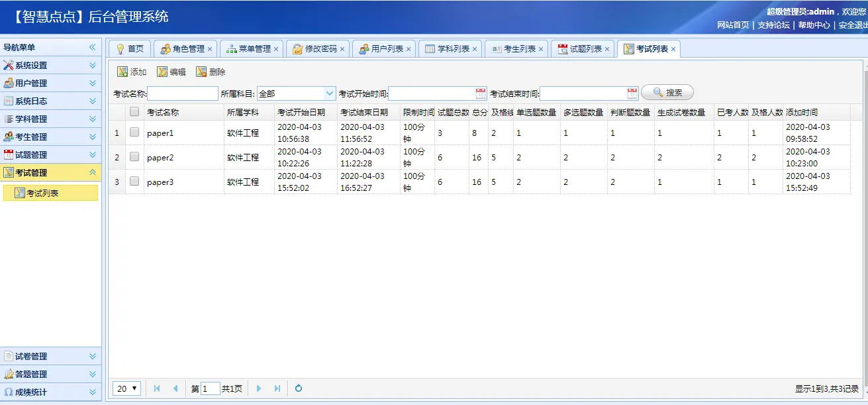Toggle the select-all checkbox in table header
This screenshot has width=868, height=405.
point(134,112)
